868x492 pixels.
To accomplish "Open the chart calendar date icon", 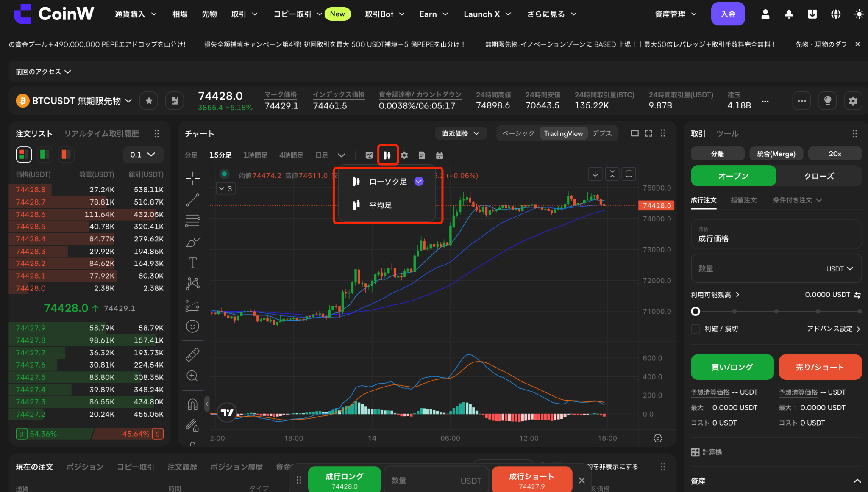I will (x=440, y=155).
